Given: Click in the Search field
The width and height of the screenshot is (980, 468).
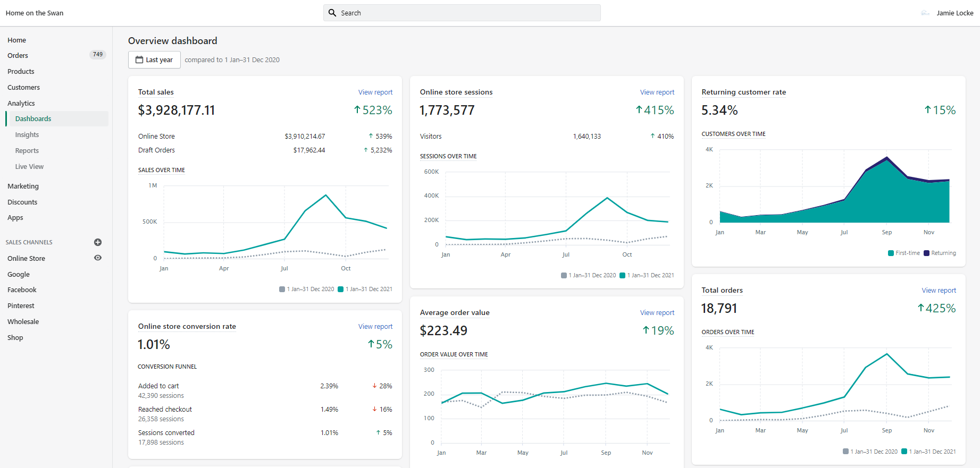Looking at the screenshot, I should [462, 13].
